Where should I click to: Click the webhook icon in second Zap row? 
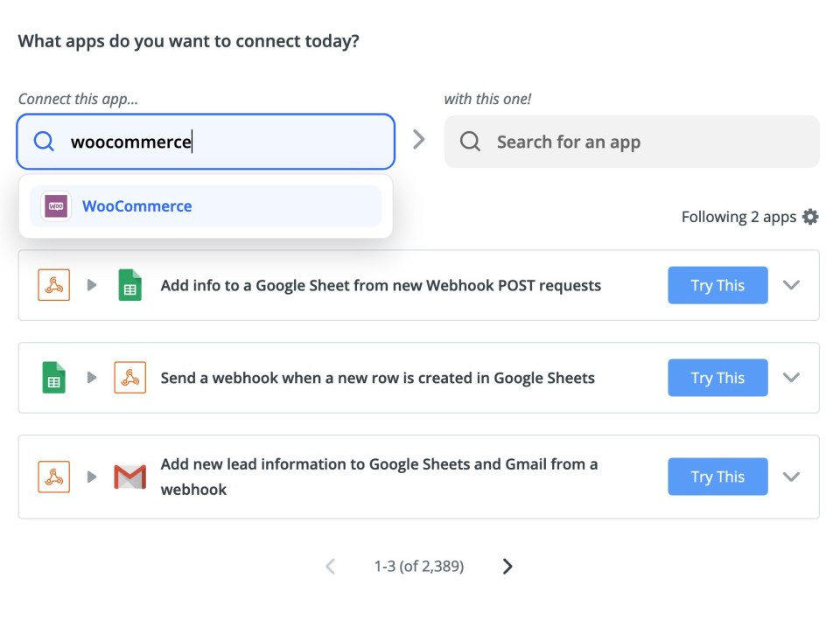(129, 378)
